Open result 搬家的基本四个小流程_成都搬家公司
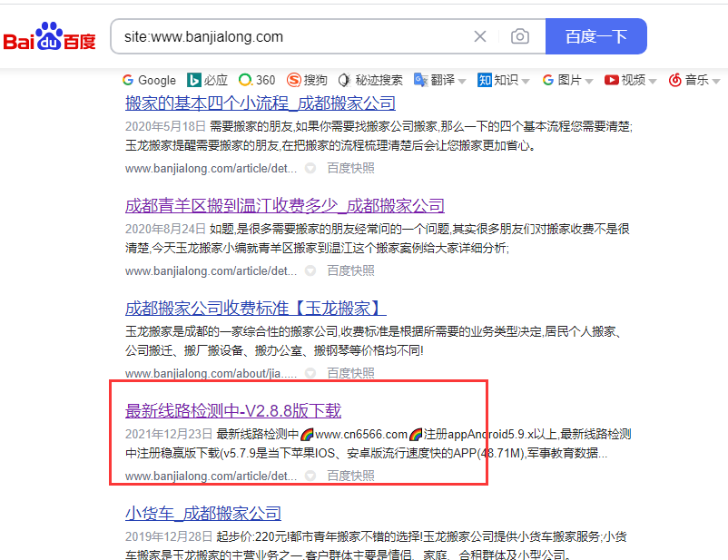Image resolution: width=728 pixels, height=560 pixels. click(260, 103)
